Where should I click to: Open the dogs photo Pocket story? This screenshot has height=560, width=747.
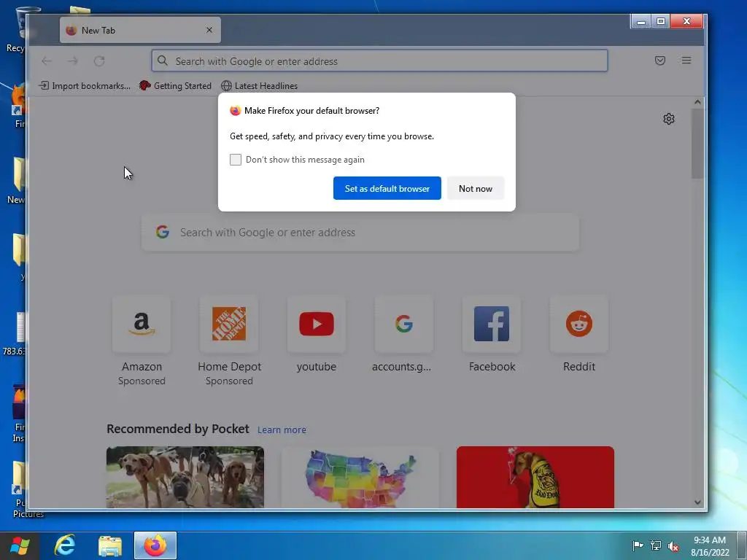pos(185,477)
